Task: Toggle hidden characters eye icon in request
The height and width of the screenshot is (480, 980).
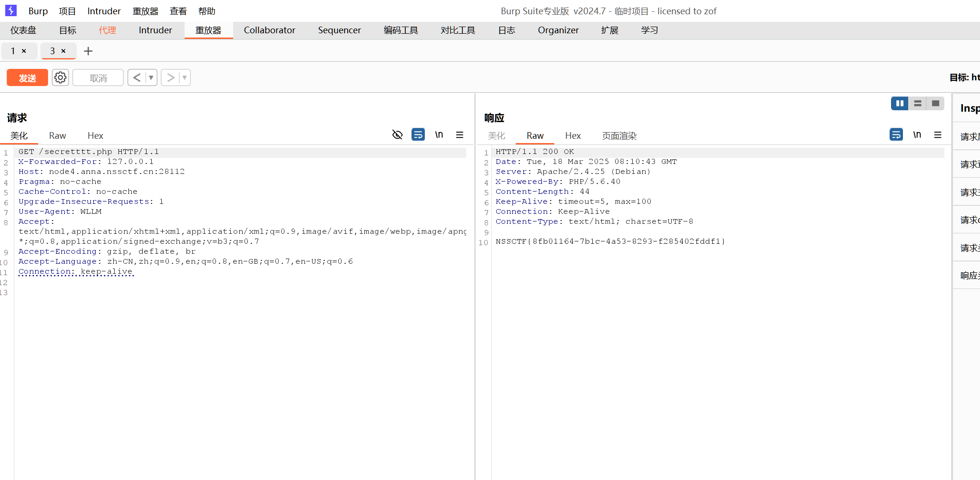Action: pos(397,135)
